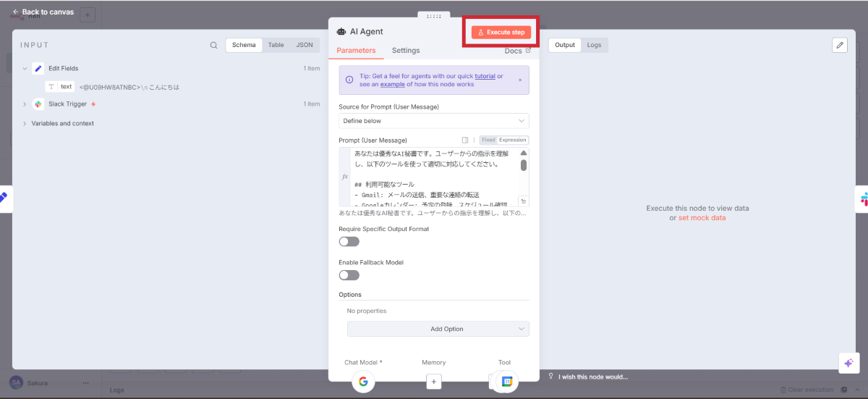Expand the Slack Trigger input node

[x=25, y=104]
